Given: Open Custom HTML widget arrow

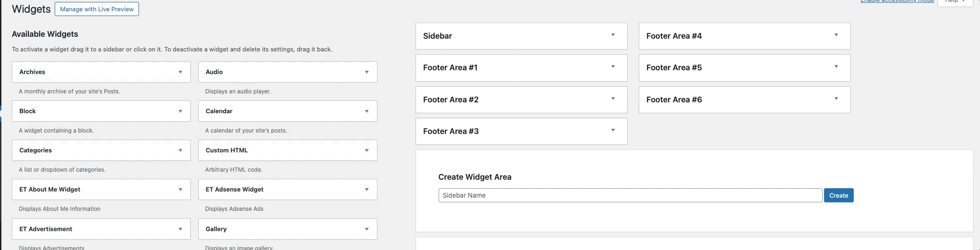Looking at the screenshot, I should pyautogui.click(x=367, y=150).
